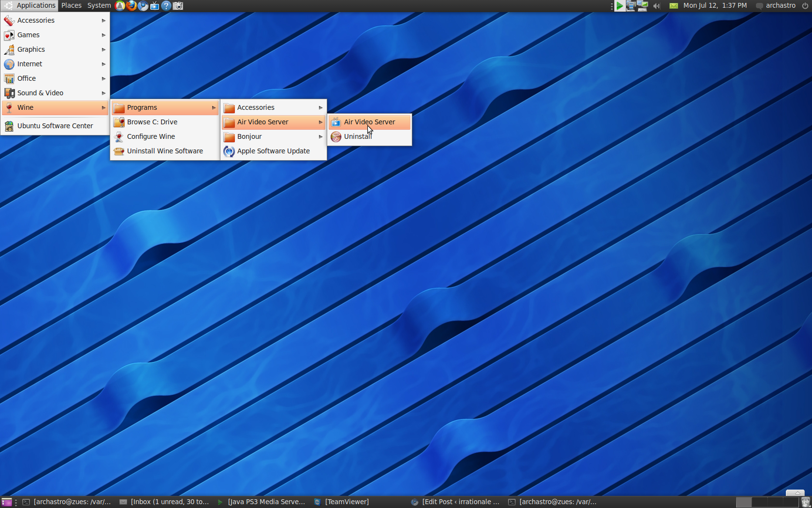Viewport: 812px width, 508px height.
Task: Click the blue help question mark icon
Action: pyautogui.click(x=166, y=6)
